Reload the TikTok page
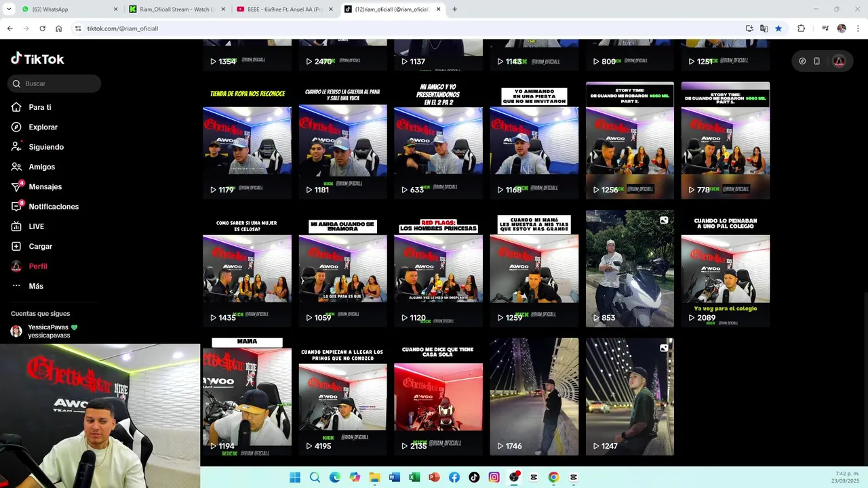Image resolution: width=868 pixels, height=488 pixels. click(42, 28)
